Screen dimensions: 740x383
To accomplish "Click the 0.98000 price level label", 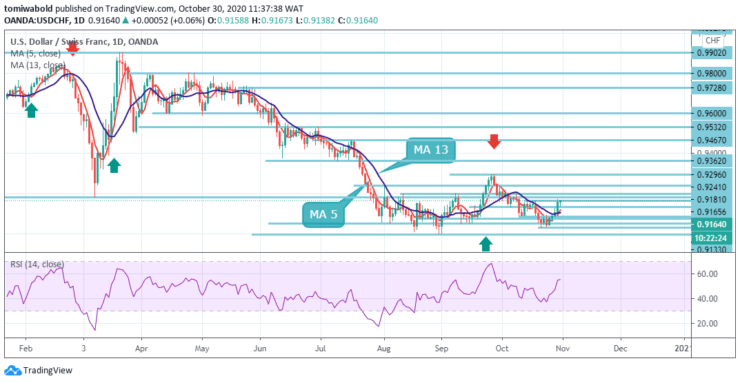I will (711, 74).
